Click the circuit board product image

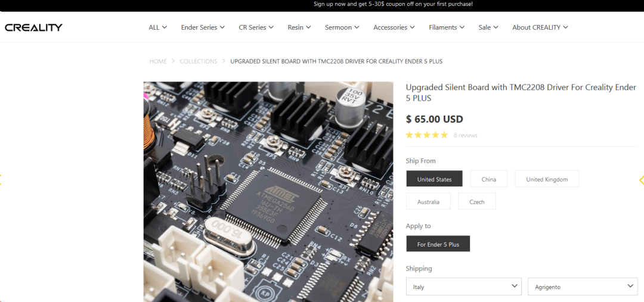[268, 192]
